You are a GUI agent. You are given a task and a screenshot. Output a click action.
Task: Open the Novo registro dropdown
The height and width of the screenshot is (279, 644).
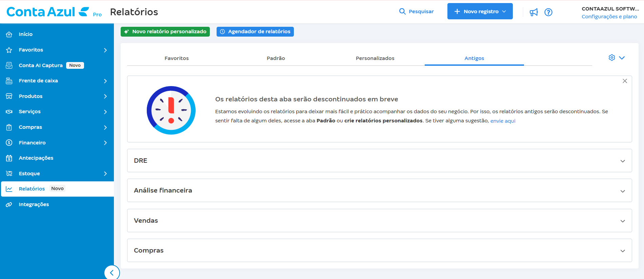[480, 12]
